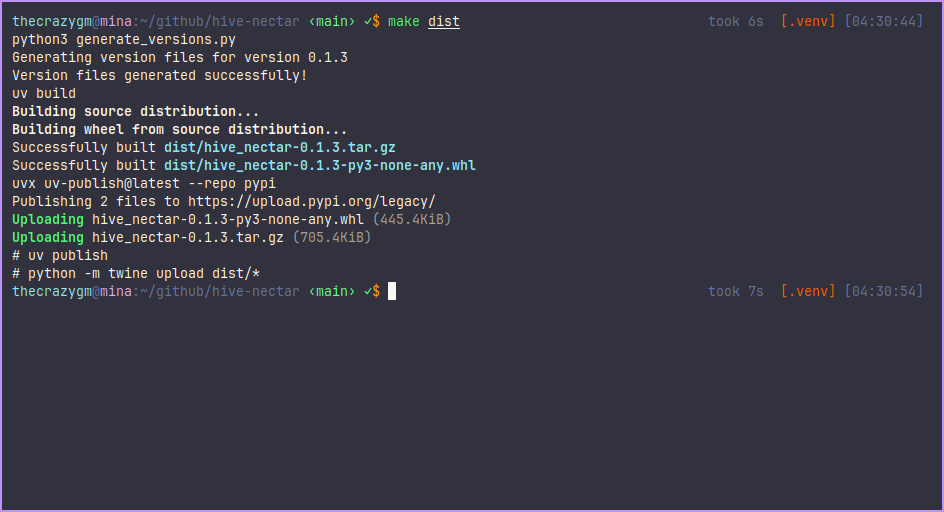Click the "# uv publish" comment line
944x512 pixels.
point(60,255)
